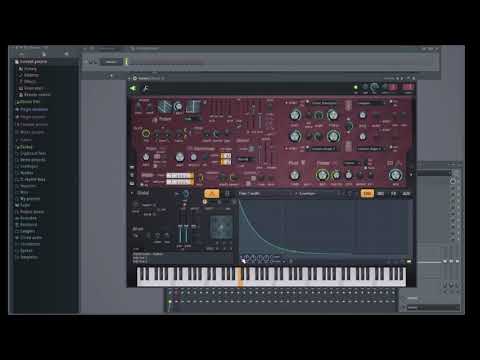Click the Pluck knob
480x360 pixels.
coord(294,175)
